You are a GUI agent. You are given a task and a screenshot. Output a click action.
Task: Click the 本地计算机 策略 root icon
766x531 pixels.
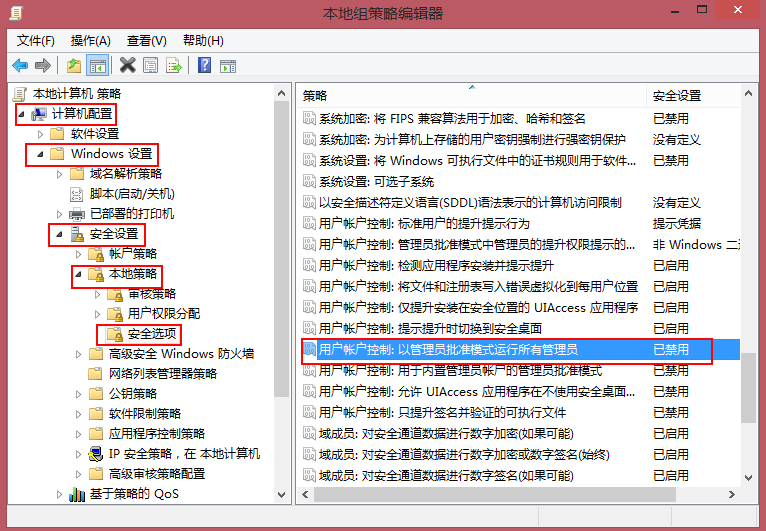(x=20, y=94)
